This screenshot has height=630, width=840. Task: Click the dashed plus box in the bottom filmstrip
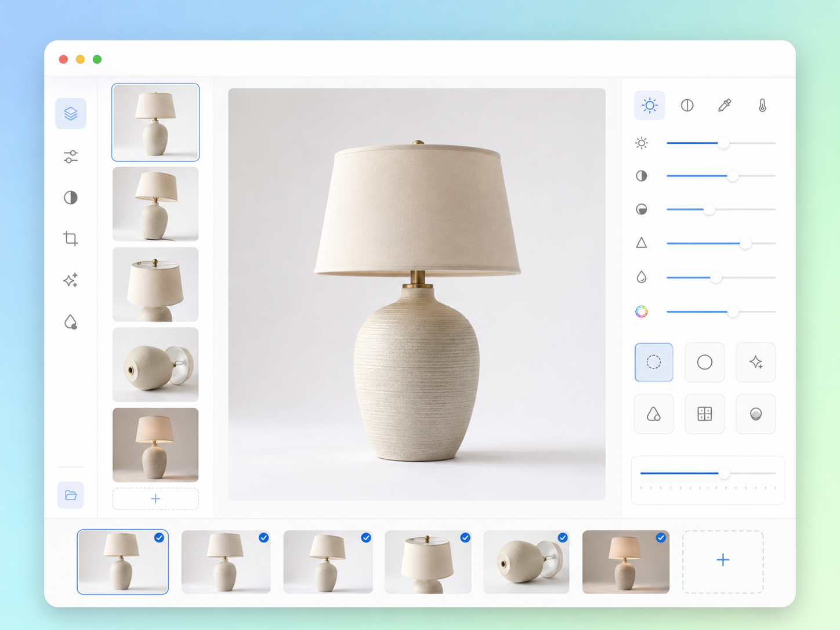[x=723, y=562]
